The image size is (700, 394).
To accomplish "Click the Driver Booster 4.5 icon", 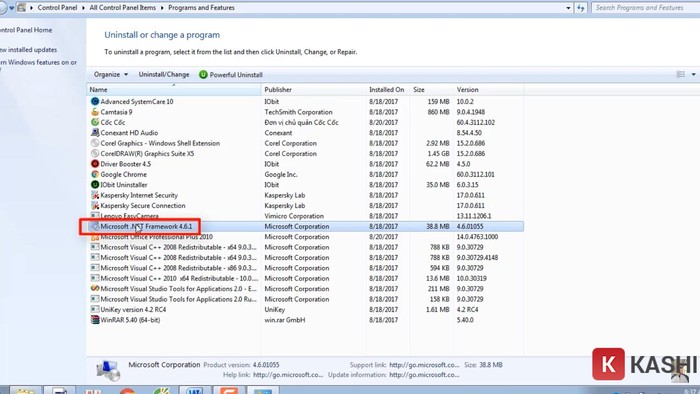I will 95,164.
